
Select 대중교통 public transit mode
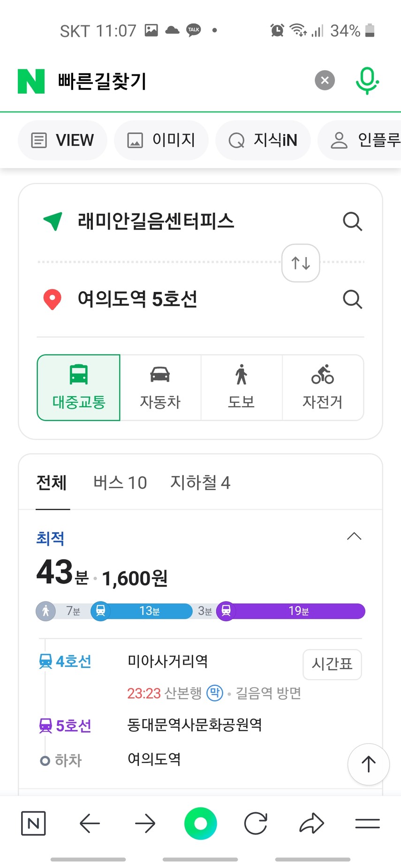tap(79, 387)
